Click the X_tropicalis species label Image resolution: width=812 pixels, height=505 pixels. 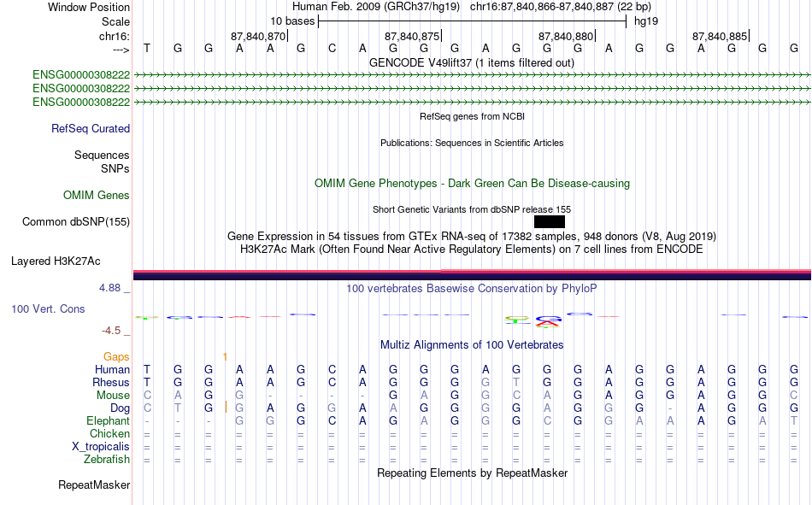pyautogui.click(x=101, y=447)
